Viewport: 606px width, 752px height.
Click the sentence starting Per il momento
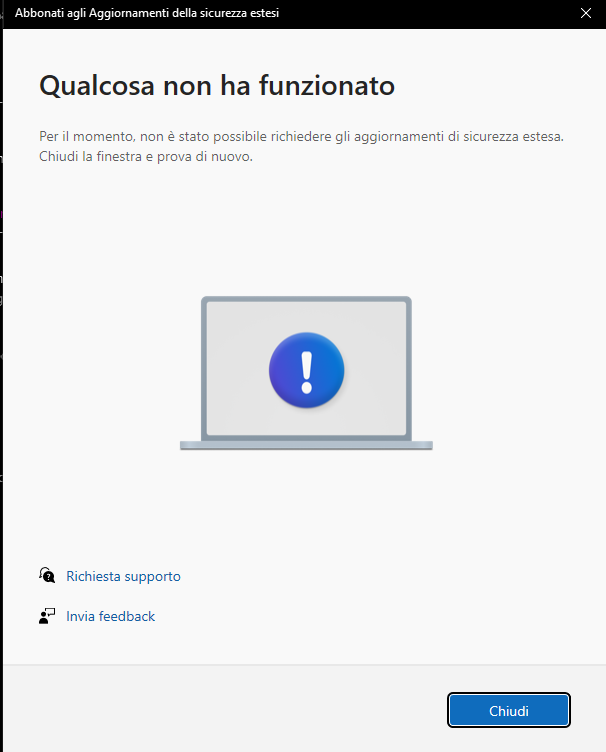click(x=302, y=136)
